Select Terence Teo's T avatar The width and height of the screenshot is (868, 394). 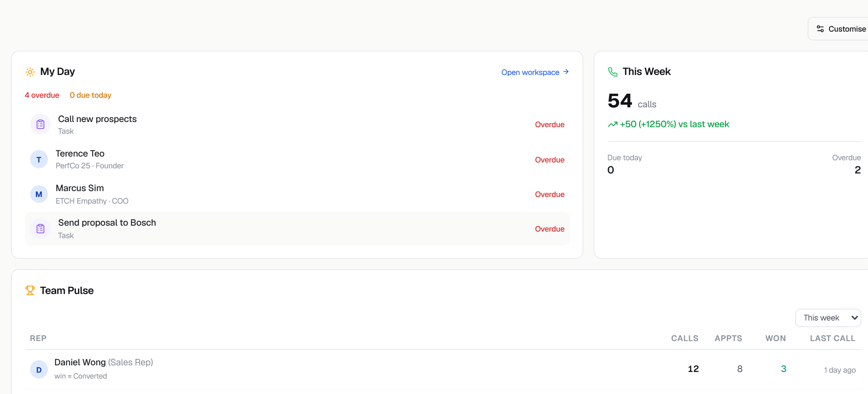[39, 160]
